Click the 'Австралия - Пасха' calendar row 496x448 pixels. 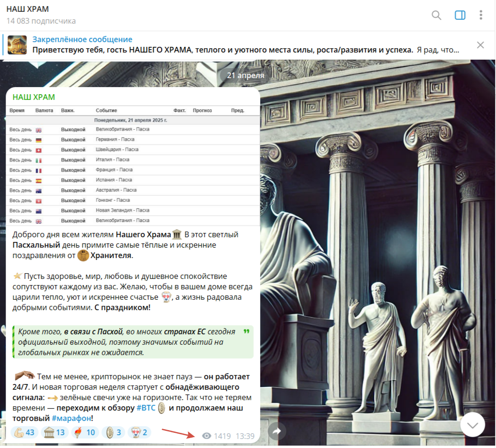133,190
